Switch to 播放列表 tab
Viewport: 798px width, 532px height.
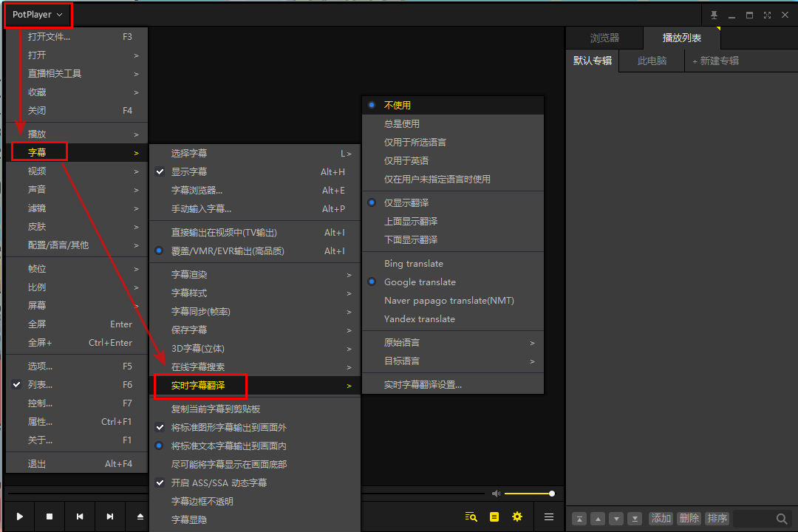pos(682,38)
